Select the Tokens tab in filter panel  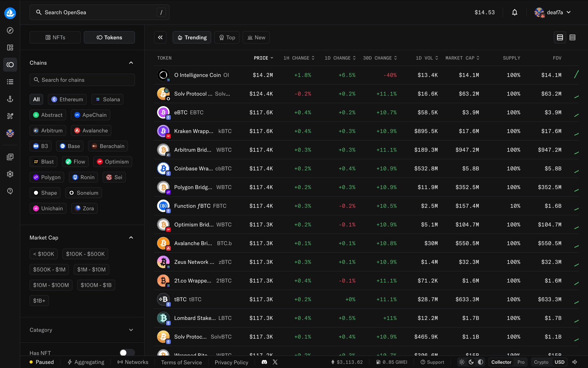tap(109, 37)
